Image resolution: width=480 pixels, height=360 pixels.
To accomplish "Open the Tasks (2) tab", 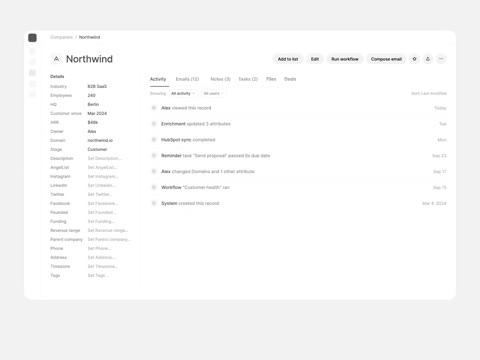I will (248, 79).
